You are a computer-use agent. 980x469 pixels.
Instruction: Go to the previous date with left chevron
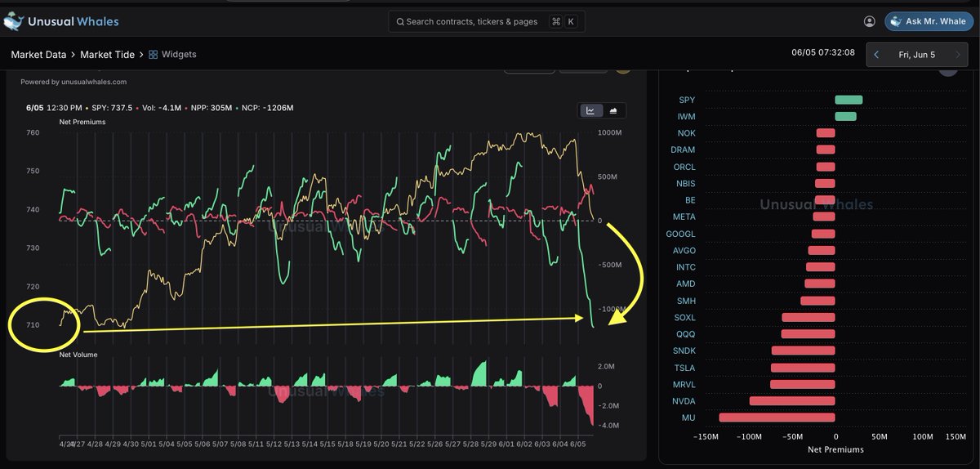(x=876, y=55)
